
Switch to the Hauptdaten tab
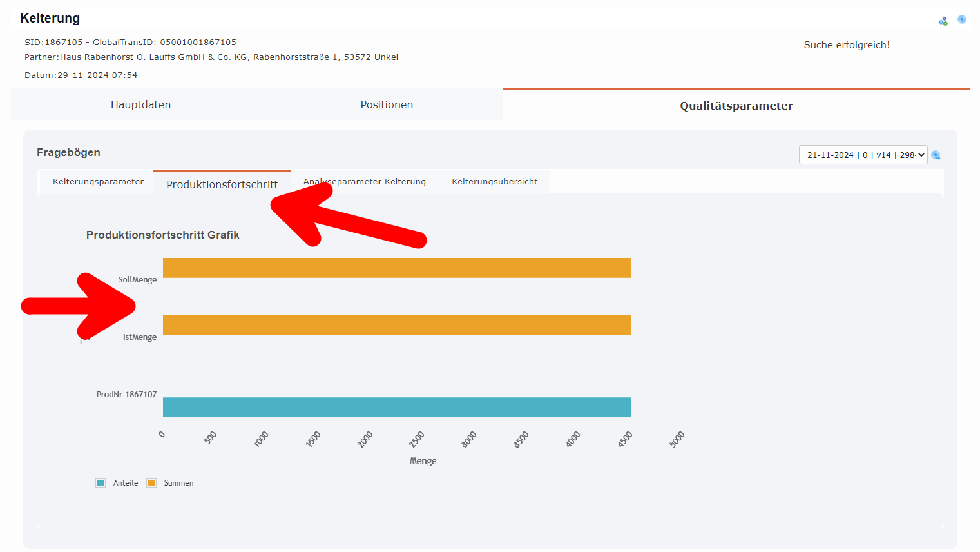point(140,104)
